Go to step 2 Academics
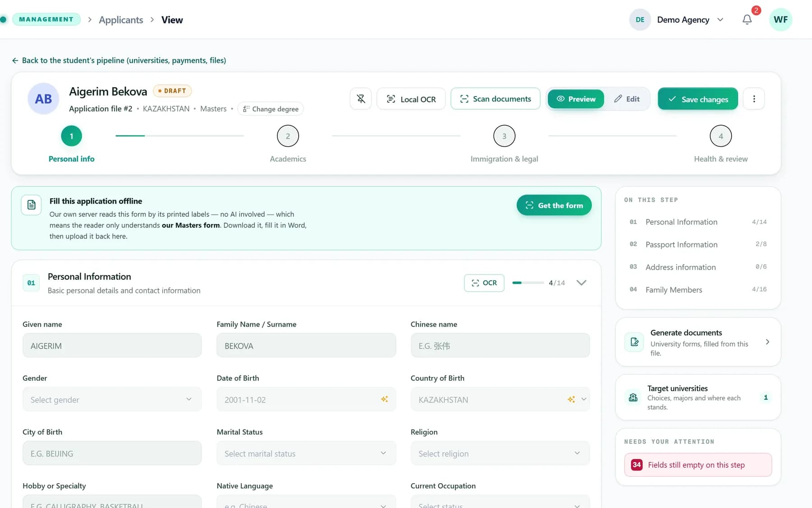This screenshot has width=812, height=508. (288, 136)
